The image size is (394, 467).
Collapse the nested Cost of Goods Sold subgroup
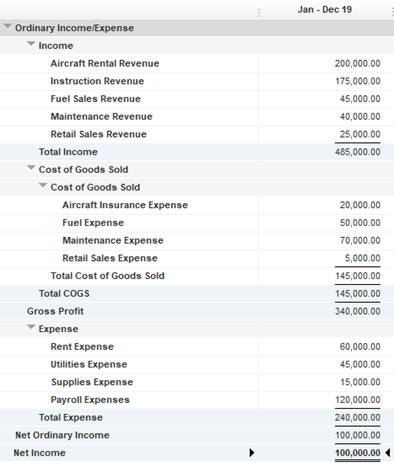[43, 185]
